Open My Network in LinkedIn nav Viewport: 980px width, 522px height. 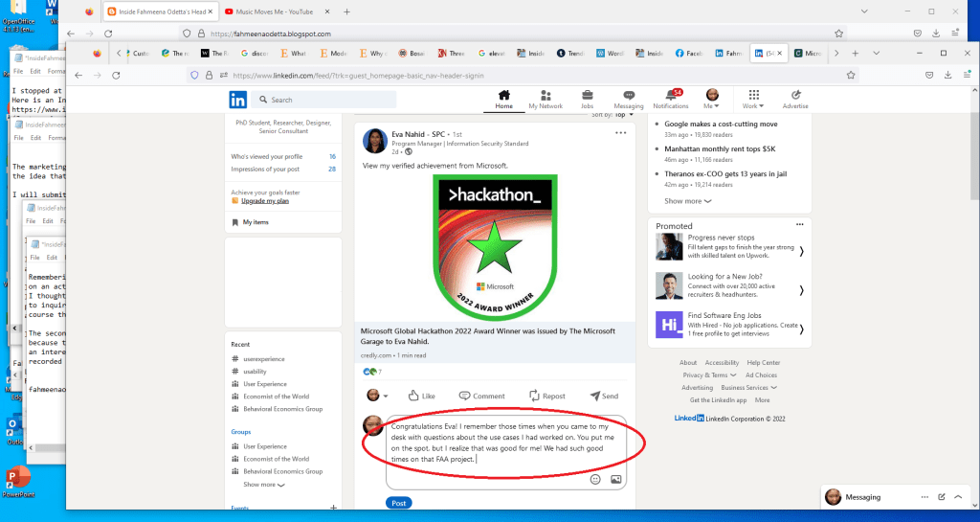(x=546, y=100)
